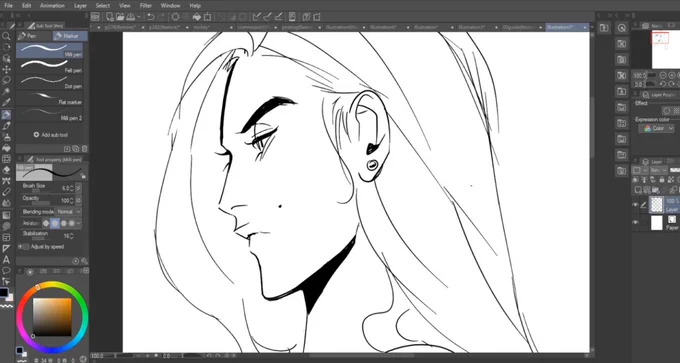
Task: Select the Gradient tool
Action: click(6, 215)
